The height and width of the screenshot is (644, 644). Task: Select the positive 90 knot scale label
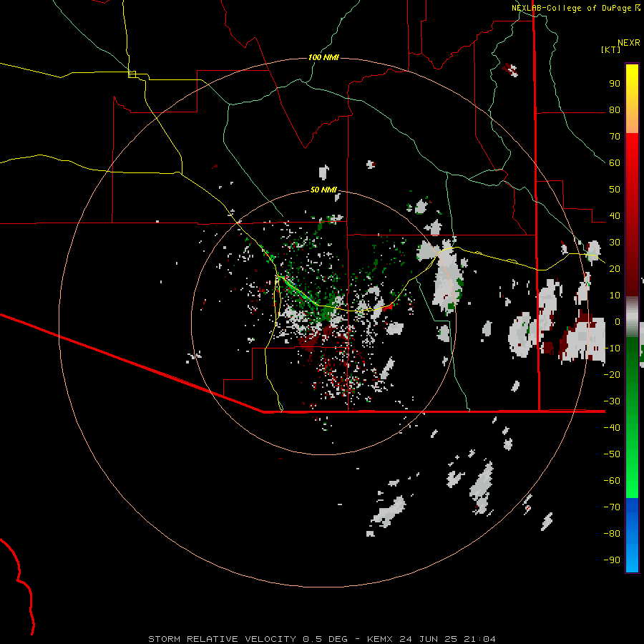pos(615,84)
